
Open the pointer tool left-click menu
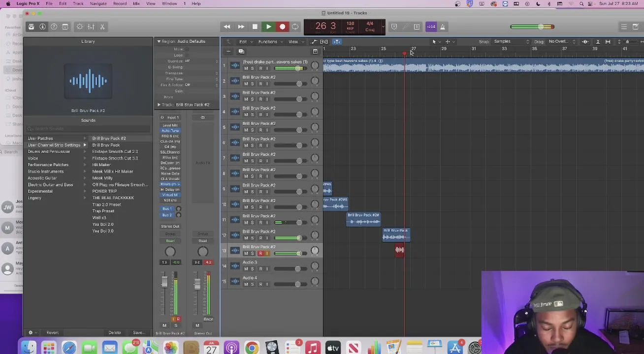(x=435, y=42)
